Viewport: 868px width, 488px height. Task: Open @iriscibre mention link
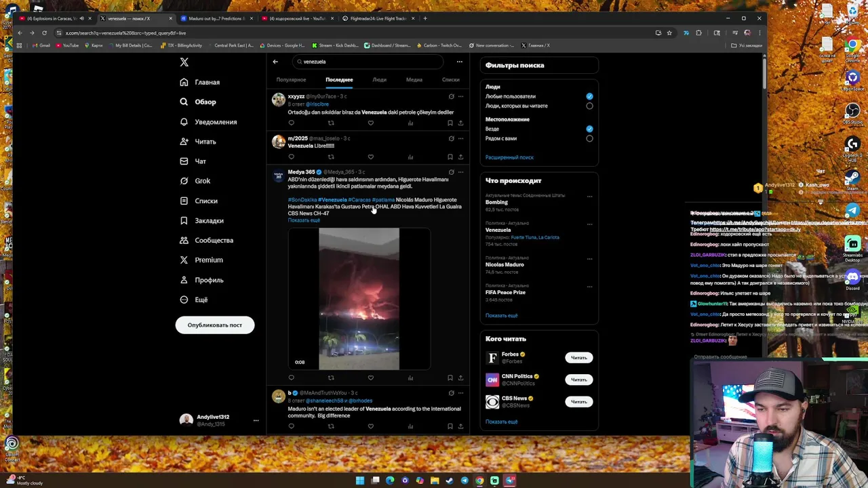317,104
